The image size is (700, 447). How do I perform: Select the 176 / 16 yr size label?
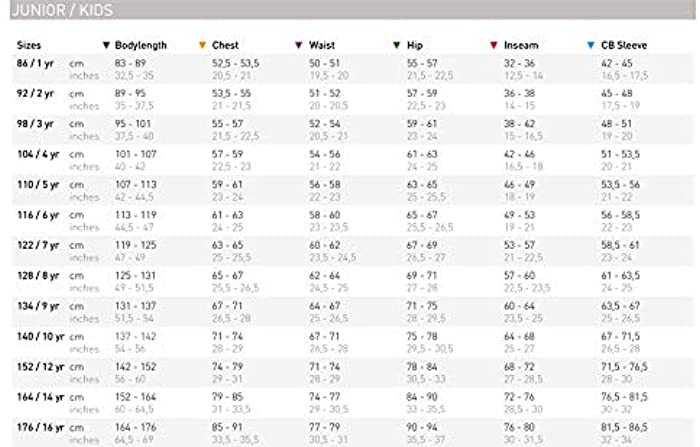(x=41, y=428)
